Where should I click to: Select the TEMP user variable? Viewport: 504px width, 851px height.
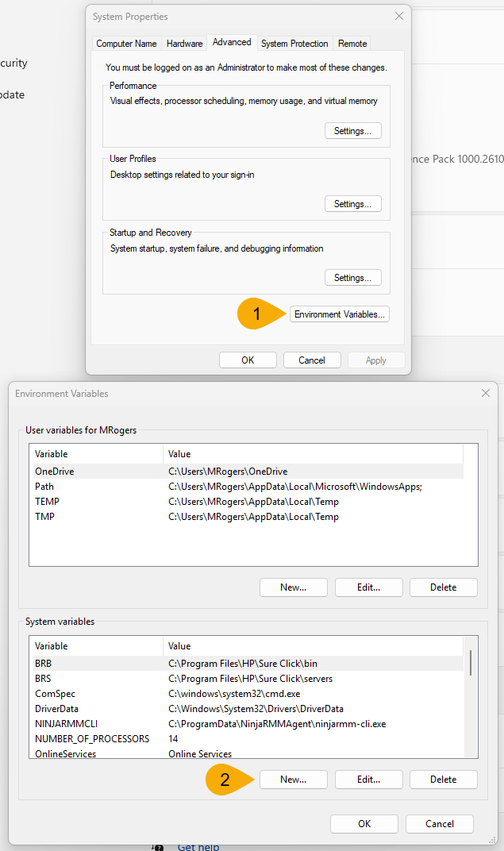point(47,502)
